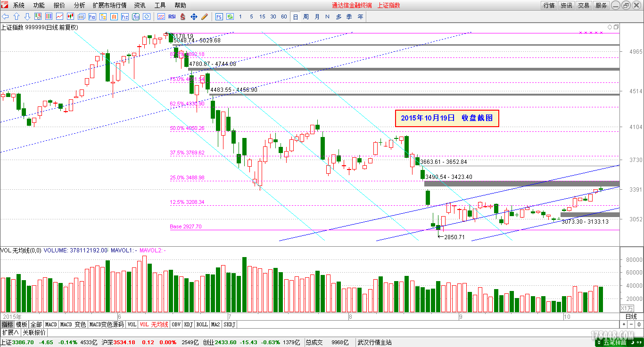The image size is (644, 347).
Task: Select the N custom-day period
Action: (328, 16)
